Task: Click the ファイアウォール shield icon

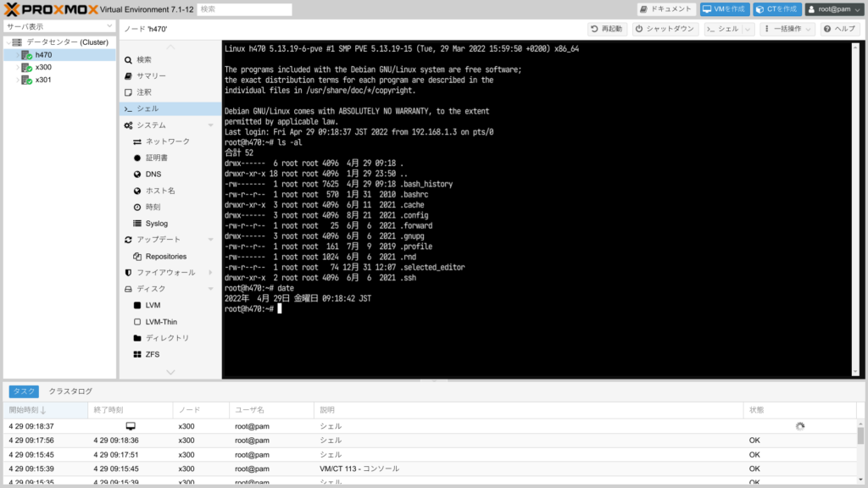Action: point(129,273)
